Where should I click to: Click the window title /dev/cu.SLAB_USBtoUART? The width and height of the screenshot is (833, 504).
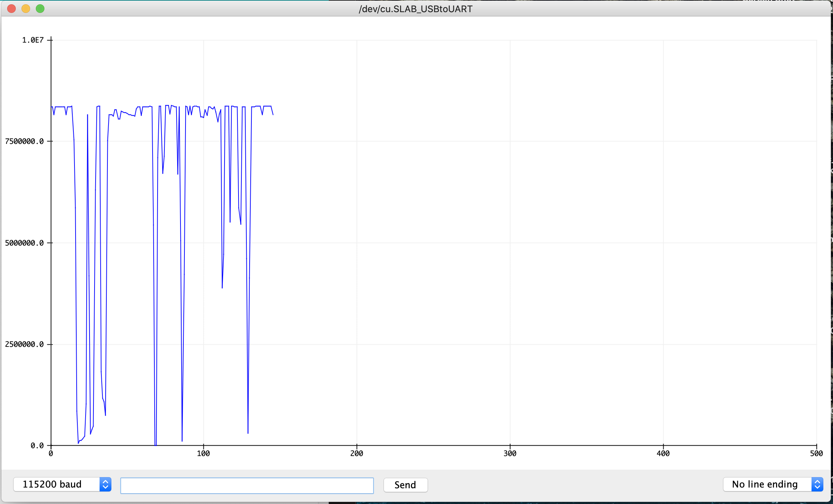(x=415, y=9)
